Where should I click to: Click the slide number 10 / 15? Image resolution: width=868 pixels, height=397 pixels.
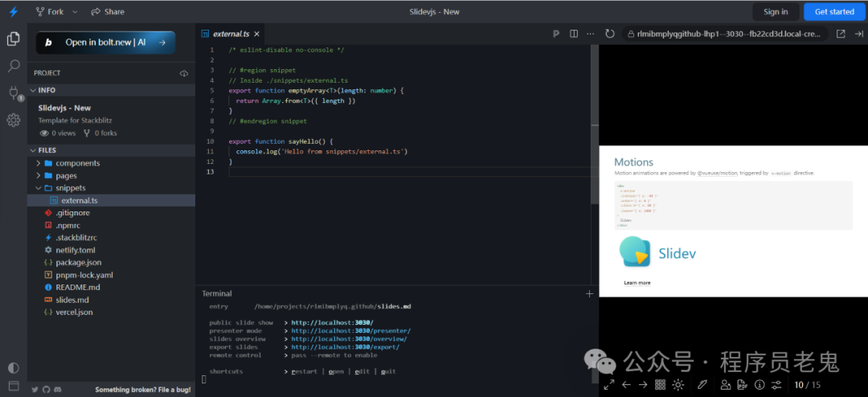[808, 385]
